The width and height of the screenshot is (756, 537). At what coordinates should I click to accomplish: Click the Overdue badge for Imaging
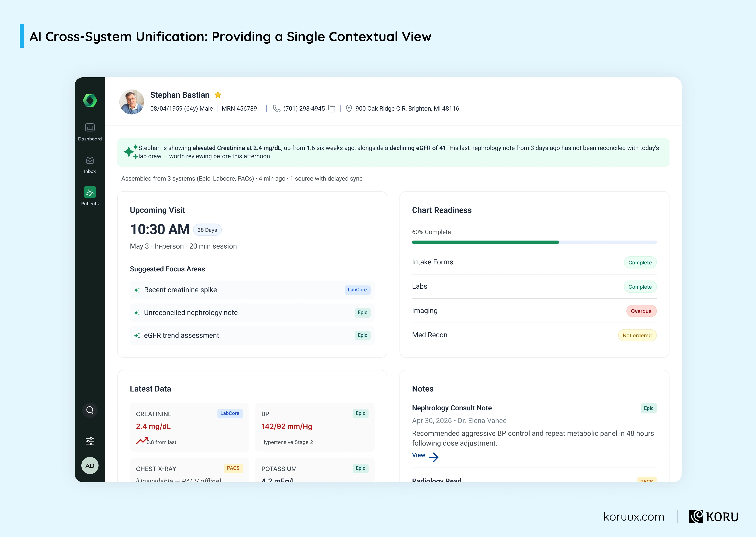(641, 311)
